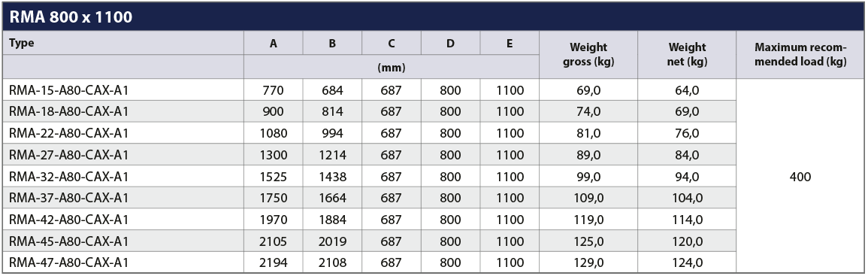Click column header C

392,44
